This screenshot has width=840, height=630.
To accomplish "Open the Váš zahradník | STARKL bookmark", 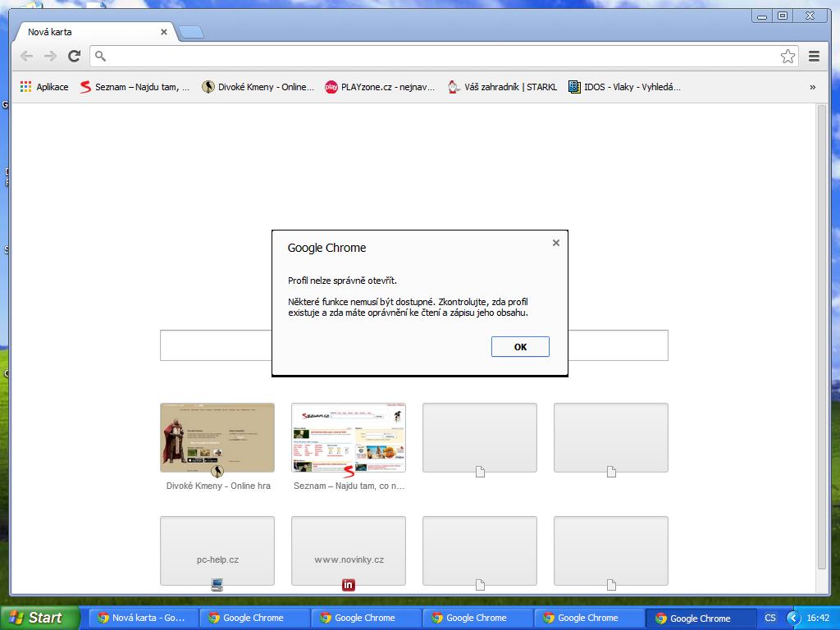I will point(503,87).
